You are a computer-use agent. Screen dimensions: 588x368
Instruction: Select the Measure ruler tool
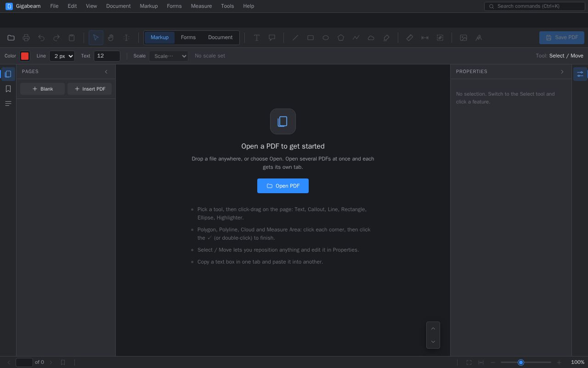[x=410, y=38]
